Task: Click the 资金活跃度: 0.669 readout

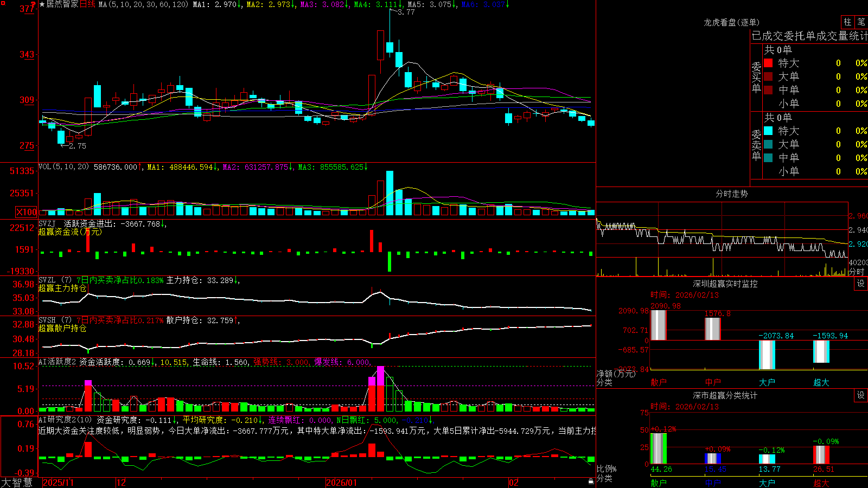Action: pos(115,362)
